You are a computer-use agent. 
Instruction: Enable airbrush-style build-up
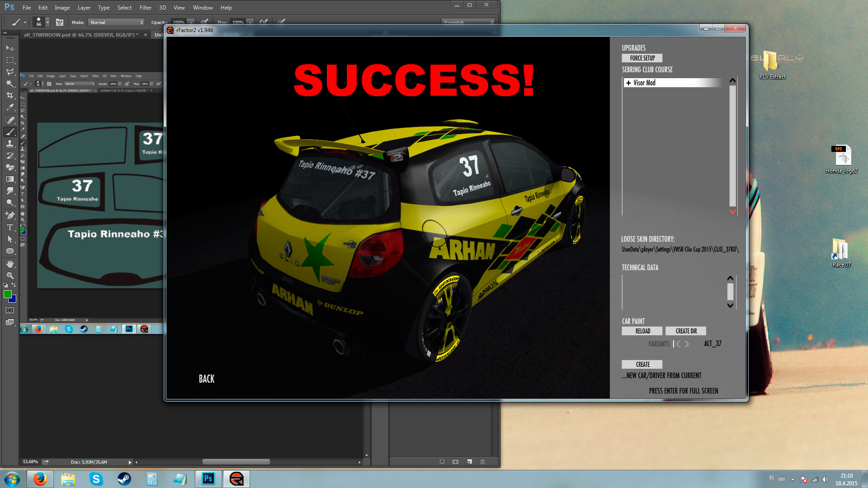click(264, 22)
